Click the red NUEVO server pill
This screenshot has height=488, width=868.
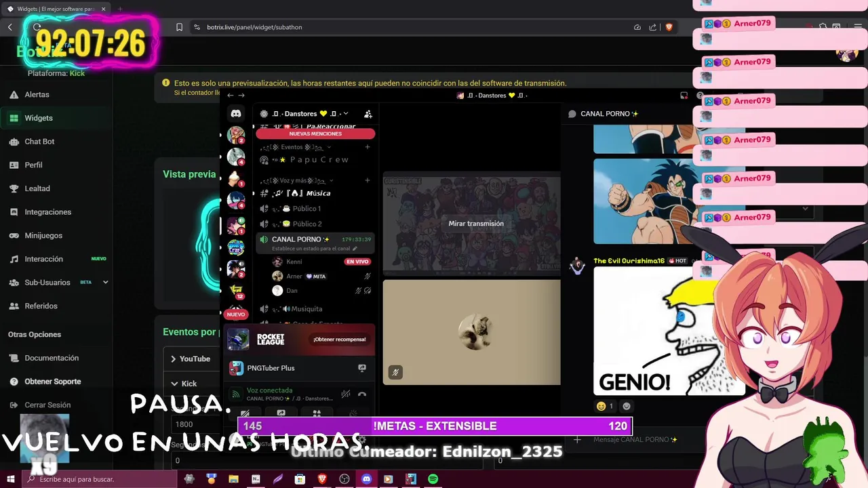(x=236, y=314)
